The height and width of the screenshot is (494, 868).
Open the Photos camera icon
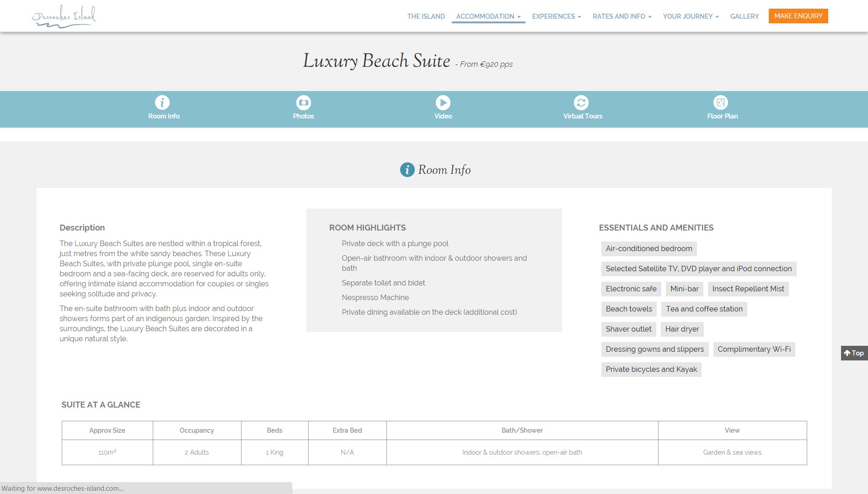[304, 102]
